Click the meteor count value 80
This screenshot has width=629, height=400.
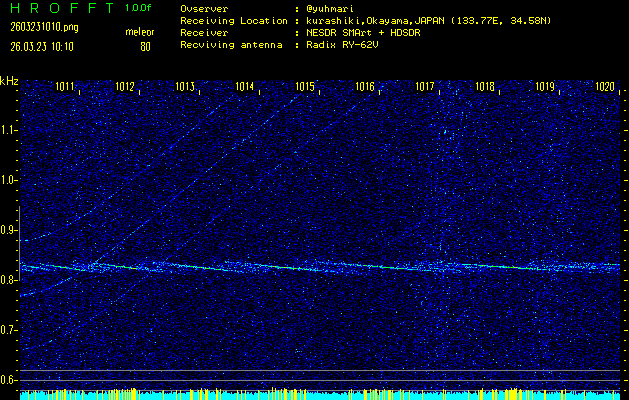145,46
